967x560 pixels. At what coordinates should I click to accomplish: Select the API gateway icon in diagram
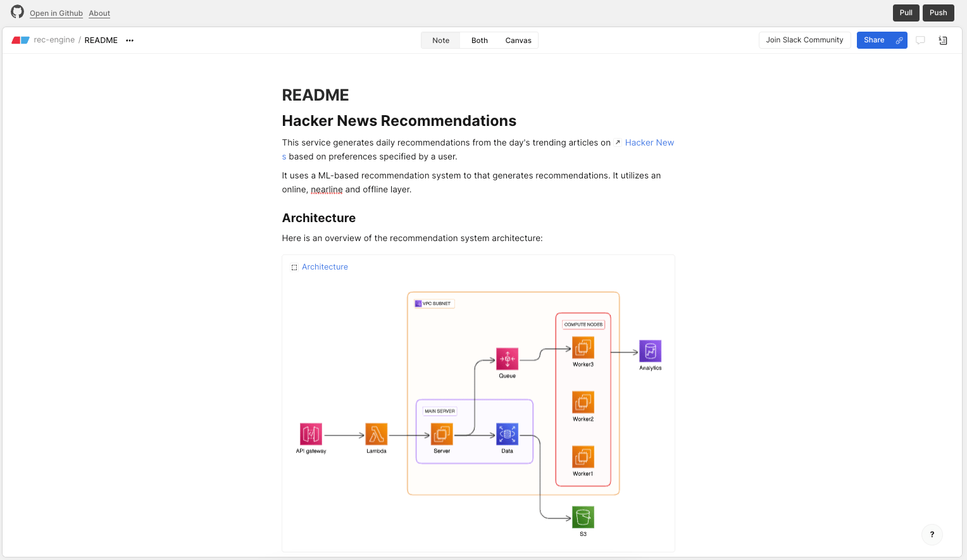pos(311,434)
